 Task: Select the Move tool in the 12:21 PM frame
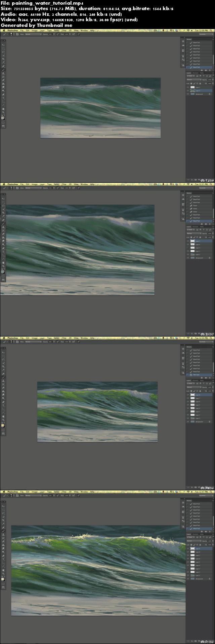pos(3,199)
